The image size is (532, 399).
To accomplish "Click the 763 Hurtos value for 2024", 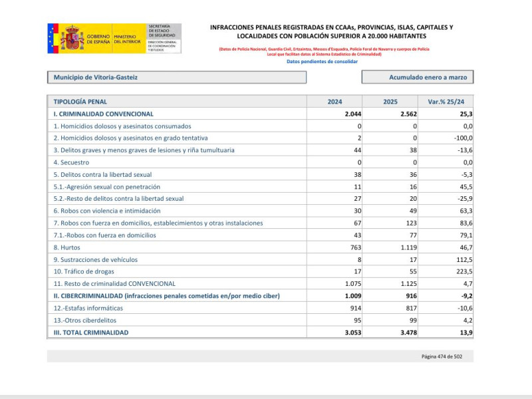I will coord(356,247).
